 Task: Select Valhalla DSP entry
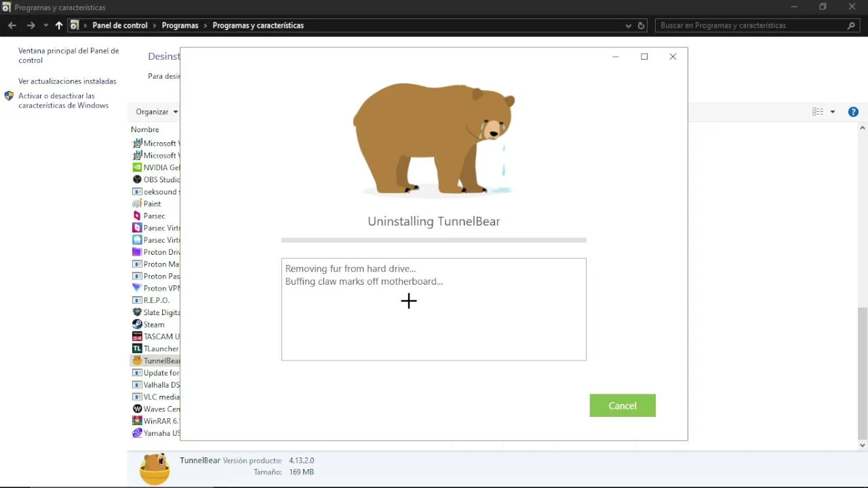tap(156, 385)
